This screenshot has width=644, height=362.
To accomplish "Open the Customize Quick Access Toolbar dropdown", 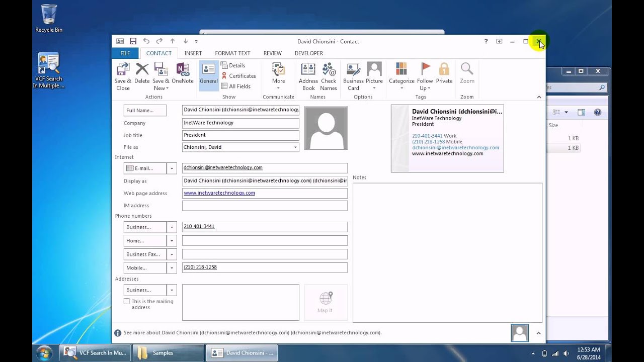I will coord(196,42).
